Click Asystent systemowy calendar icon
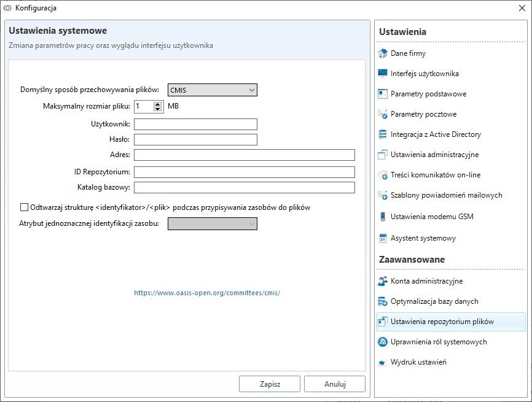This screenshot has width=532, height=402. coord(383,238)
